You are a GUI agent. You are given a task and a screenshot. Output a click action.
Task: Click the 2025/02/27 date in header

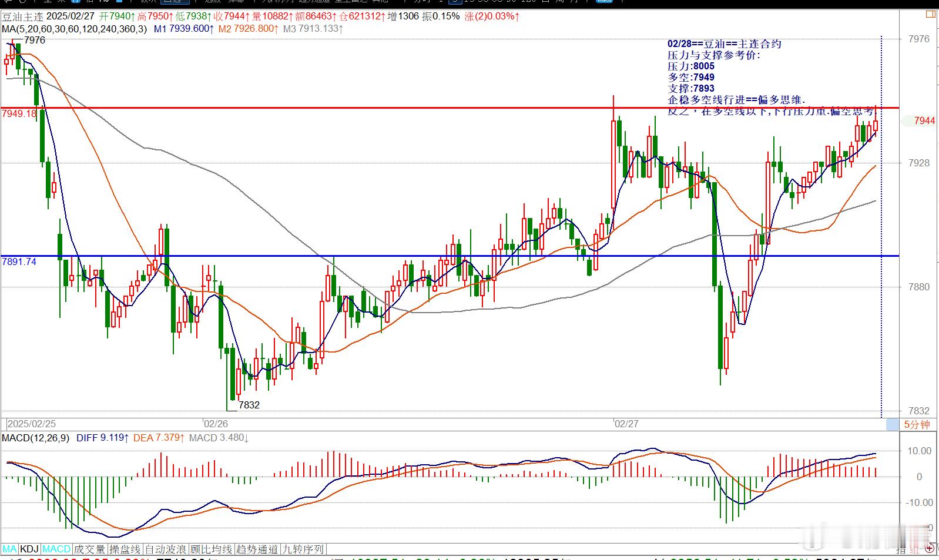pyautogui.click(x=71, y=16)
